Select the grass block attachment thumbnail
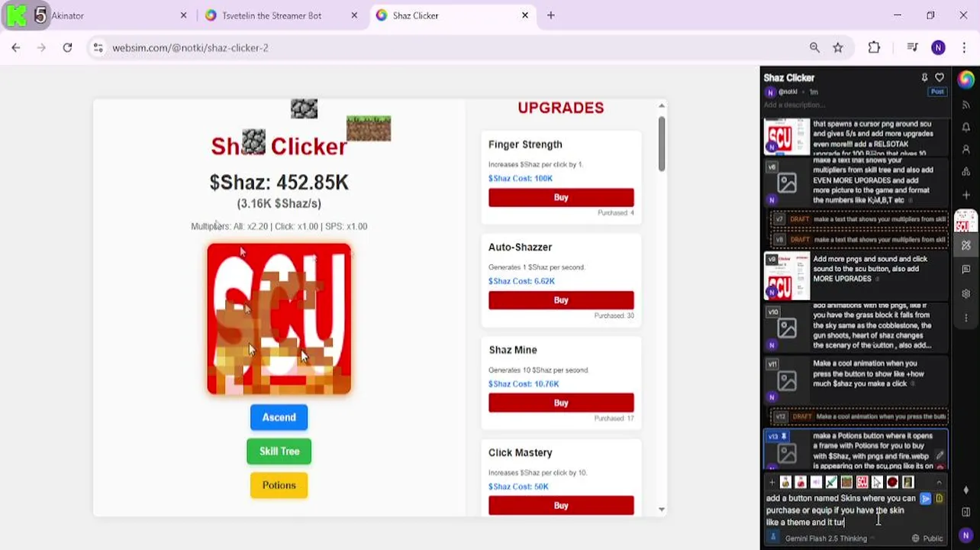The image size is (980, 550). [846, 482]
